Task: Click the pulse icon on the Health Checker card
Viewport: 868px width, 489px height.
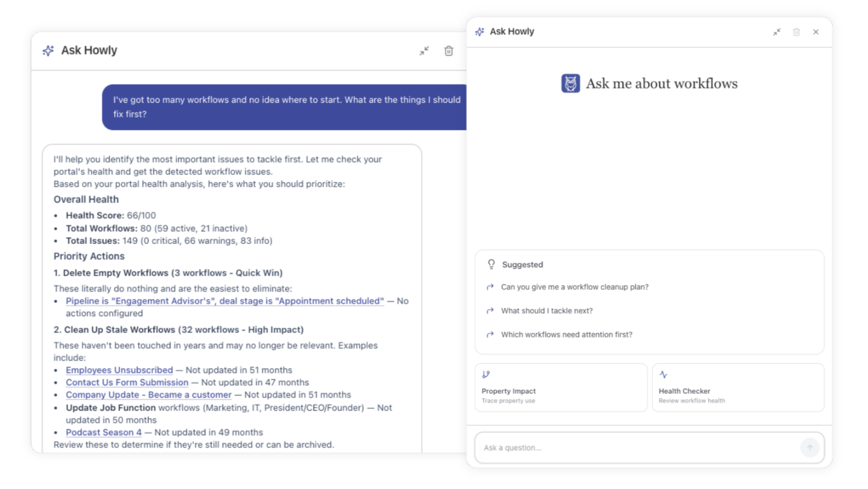Action: 663,374
